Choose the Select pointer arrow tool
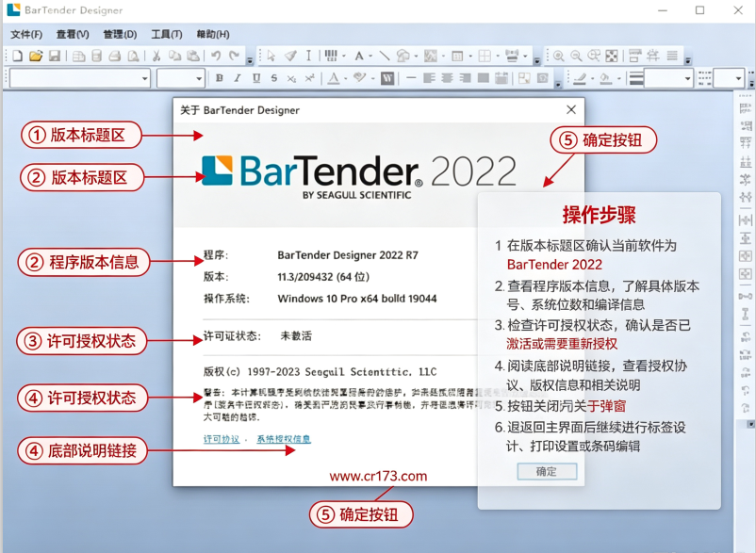756x553 pixels. (x=271, y=56)
